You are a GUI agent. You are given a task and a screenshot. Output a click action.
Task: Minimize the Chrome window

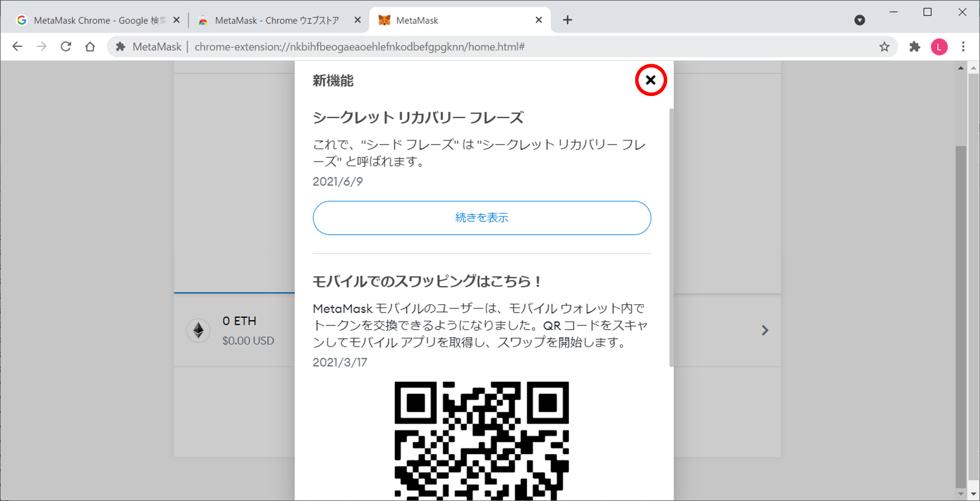click(893, 12)
